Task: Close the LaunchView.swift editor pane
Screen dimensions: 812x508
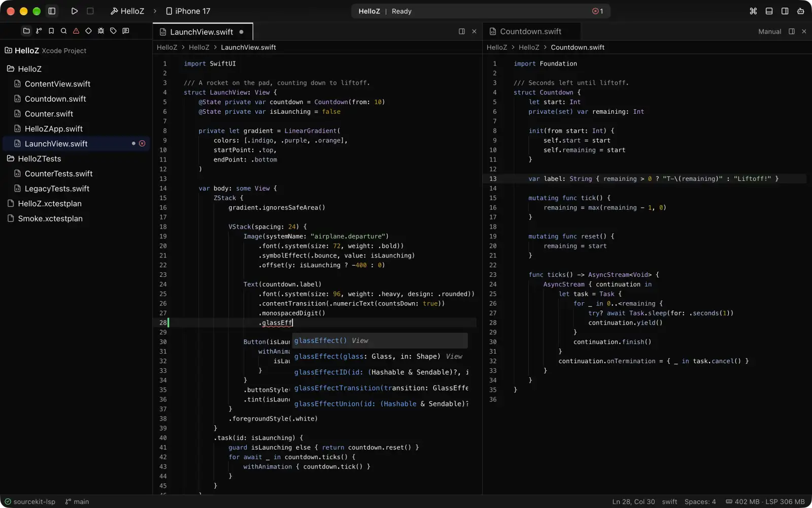Action: pos(474,31)
